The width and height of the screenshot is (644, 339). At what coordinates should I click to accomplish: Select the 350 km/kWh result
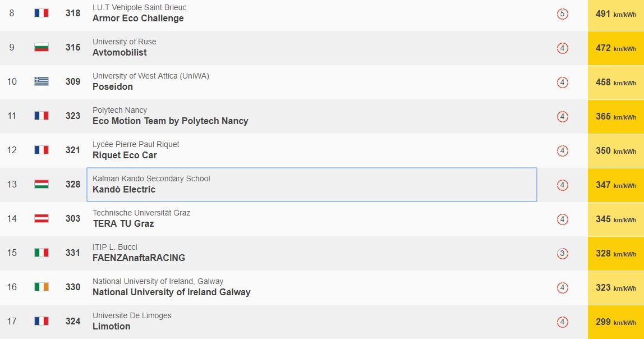point(616,151)
